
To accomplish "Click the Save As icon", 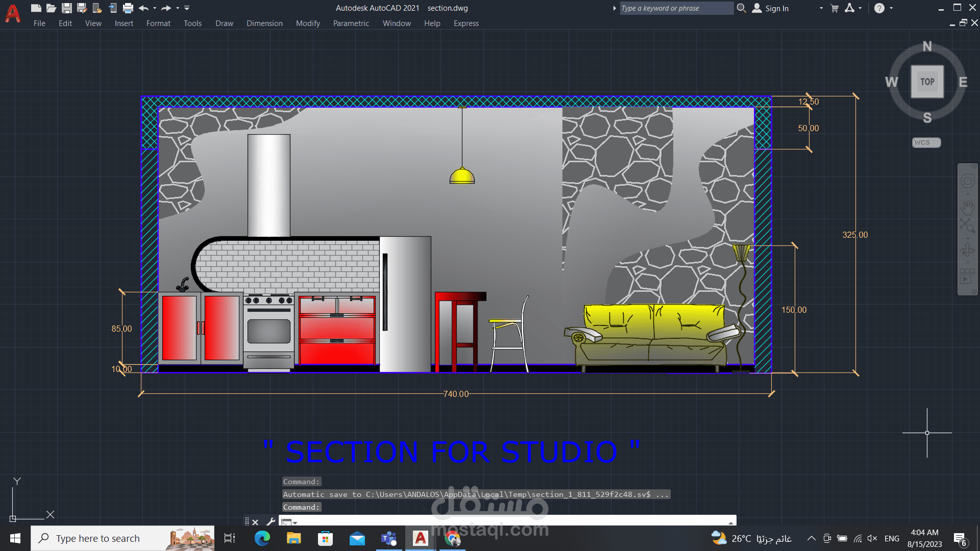I will click(x=82, y=8).
